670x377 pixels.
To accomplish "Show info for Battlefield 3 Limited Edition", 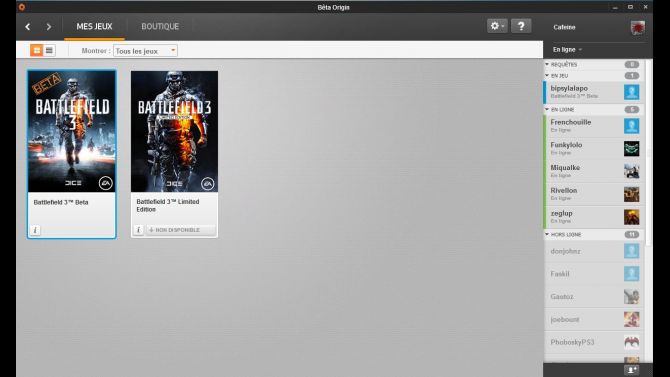I will coord(138,230).
